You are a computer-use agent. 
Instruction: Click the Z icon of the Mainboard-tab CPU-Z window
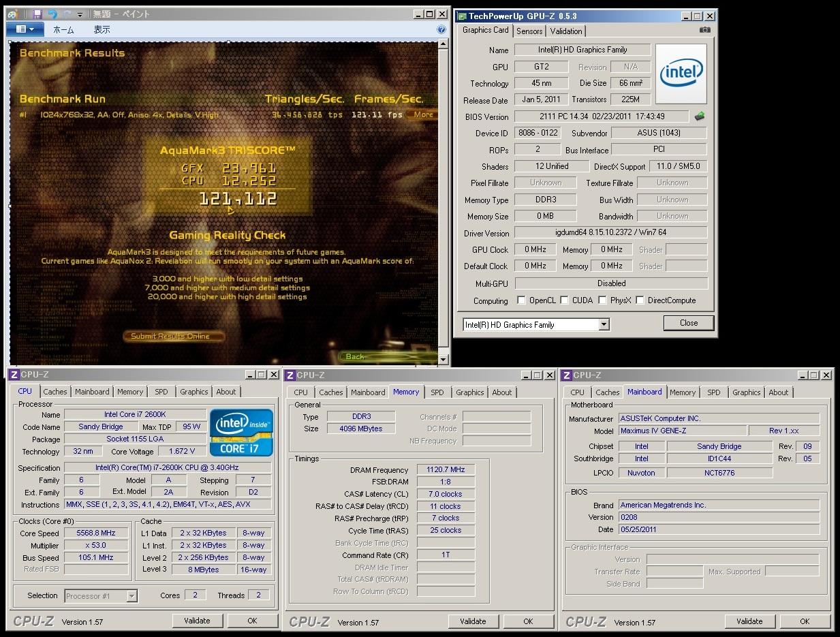pyautogui.click(x=566, y=375)
